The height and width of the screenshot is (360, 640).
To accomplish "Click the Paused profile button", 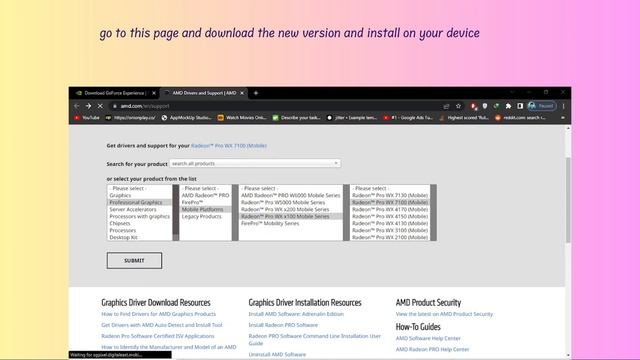I will 542,106.
